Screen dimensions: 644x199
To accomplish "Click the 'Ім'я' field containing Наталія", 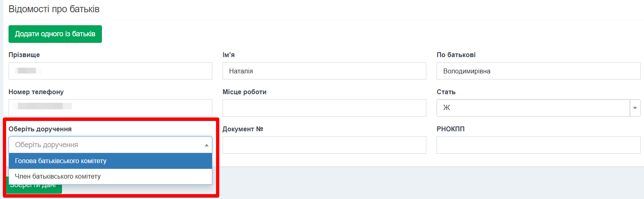I will [324, 71].
